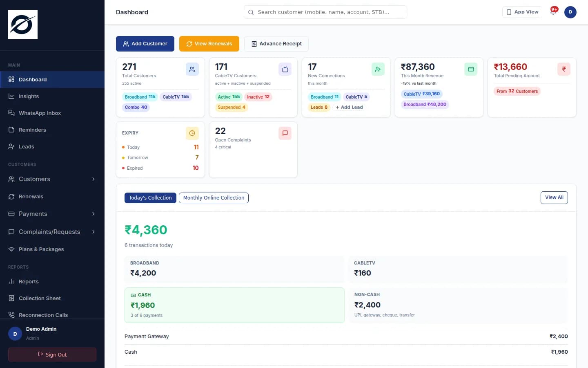Switch to Monthly Online Collection tab
Image resolution: width=588 pixels, height=368 pixels.
click(x=214, y=198)
